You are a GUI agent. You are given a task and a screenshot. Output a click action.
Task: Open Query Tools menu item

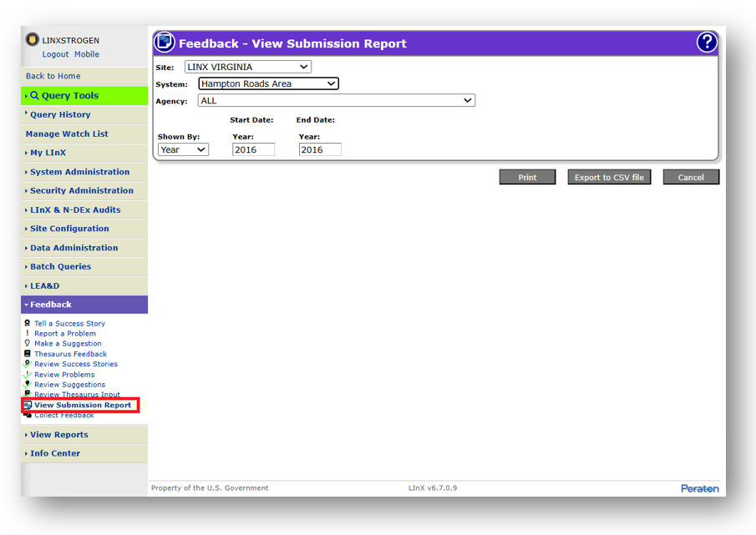pos(84,95)
